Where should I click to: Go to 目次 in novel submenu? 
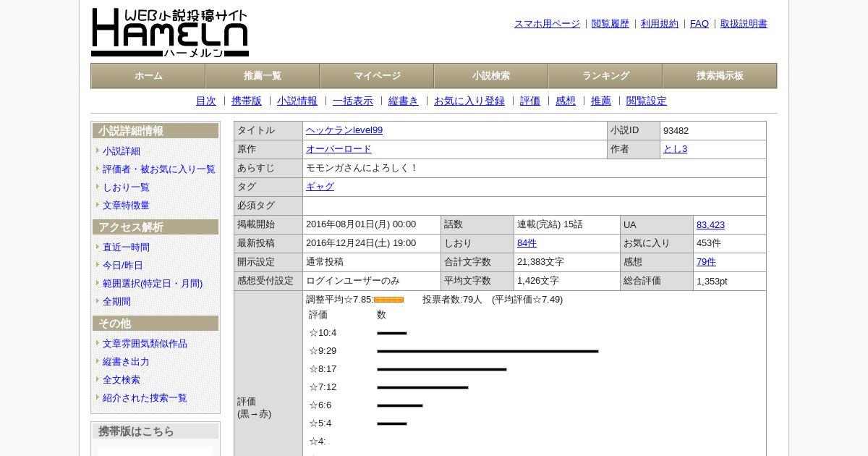tap(206, 101)
